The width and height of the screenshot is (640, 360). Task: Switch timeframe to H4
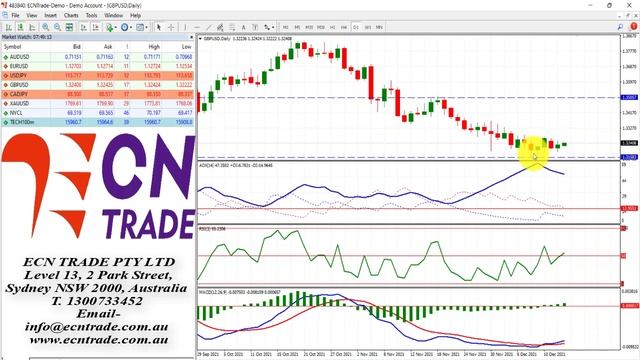click(344, 27)
